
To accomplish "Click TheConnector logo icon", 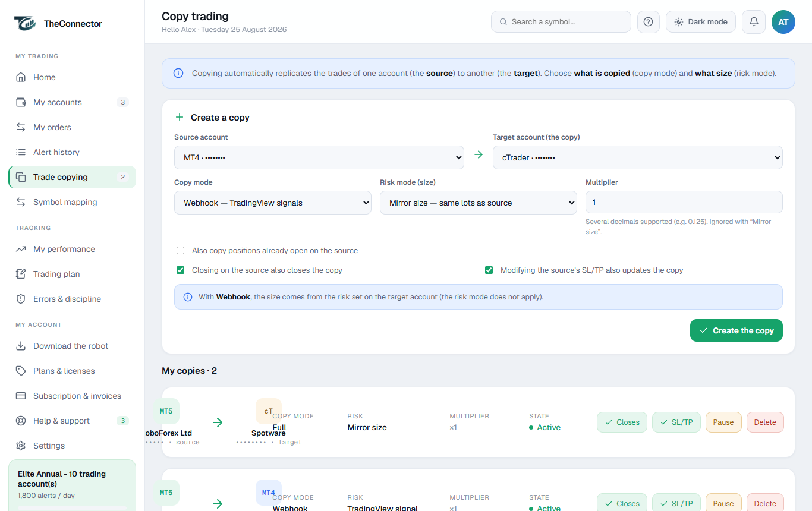I will pyautogui.click(x=25, y=23).
